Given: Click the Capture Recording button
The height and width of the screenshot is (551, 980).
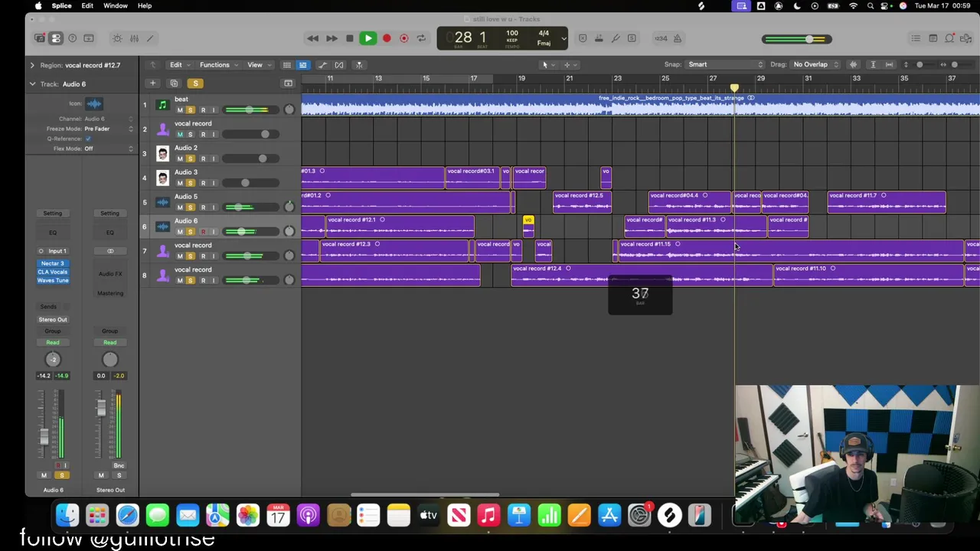Looking at the screenshot, I should pos(403,38).
